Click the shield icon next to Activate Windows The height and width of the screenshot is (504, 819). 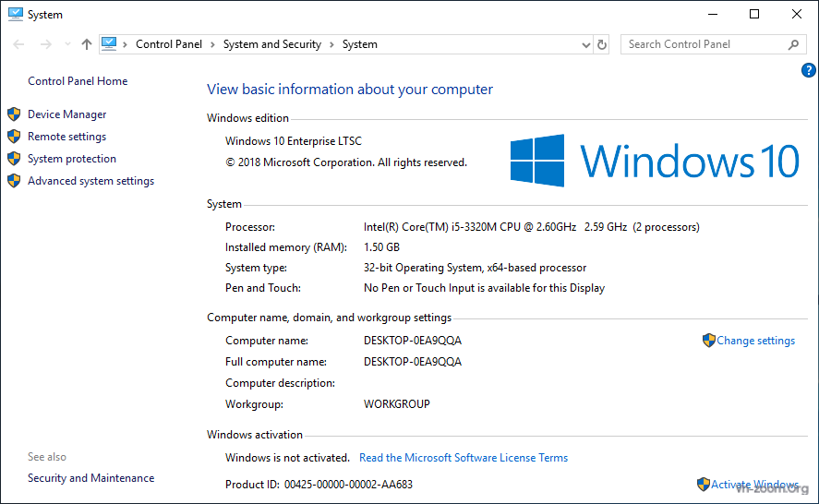704,484
